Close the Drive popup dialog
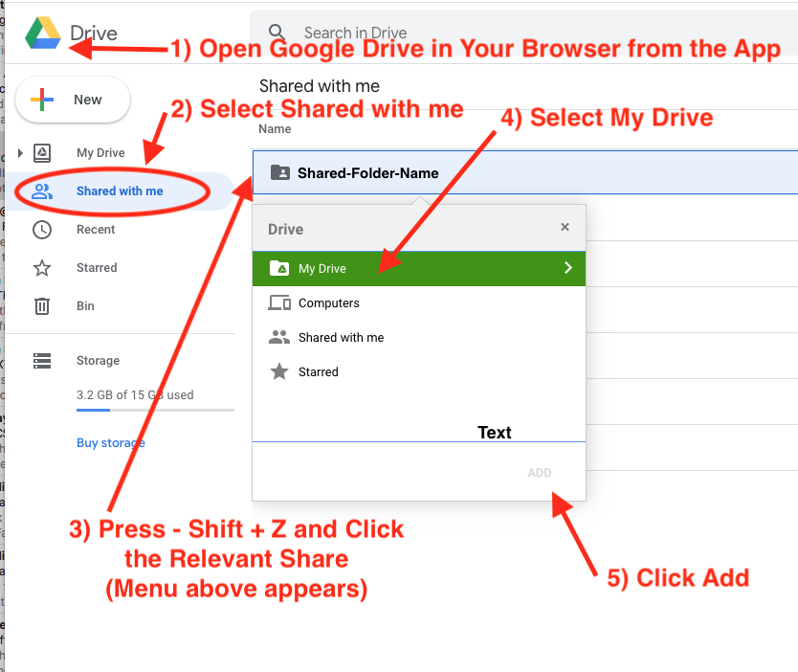Screen dimensions: 798x672 [565, 227]
